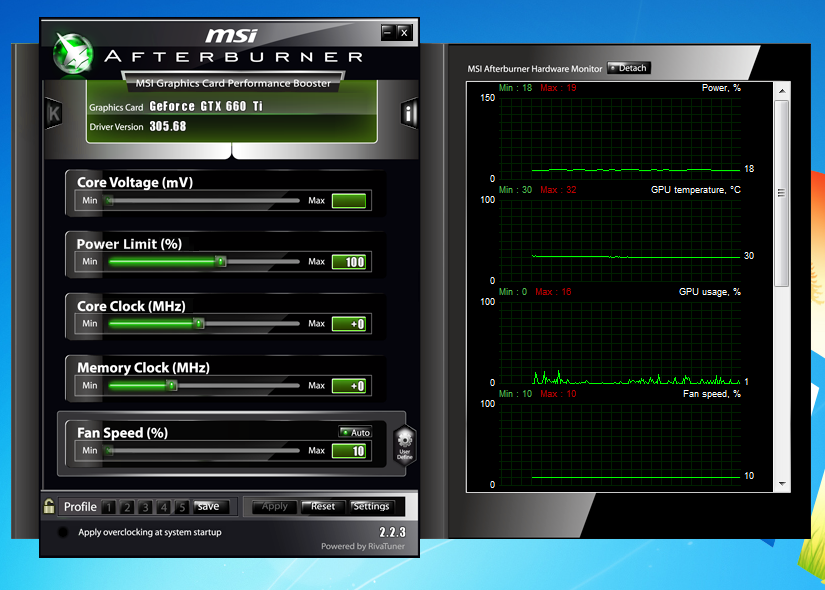Image resolution: width=825 pixels, height=590 pixels.
Task: Click the driver version 305.68 text
Action: (168, 126)
